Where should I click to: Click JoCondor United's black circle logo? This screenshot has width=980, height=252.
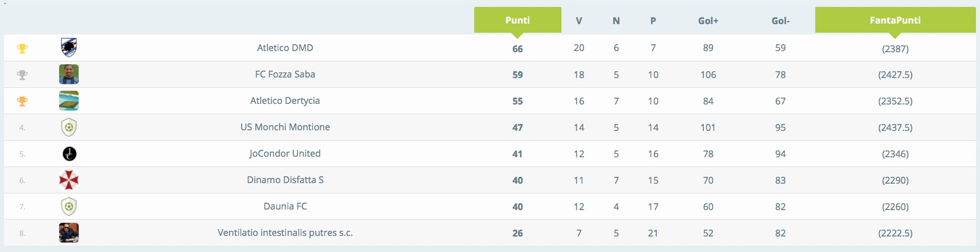(69, 153)
